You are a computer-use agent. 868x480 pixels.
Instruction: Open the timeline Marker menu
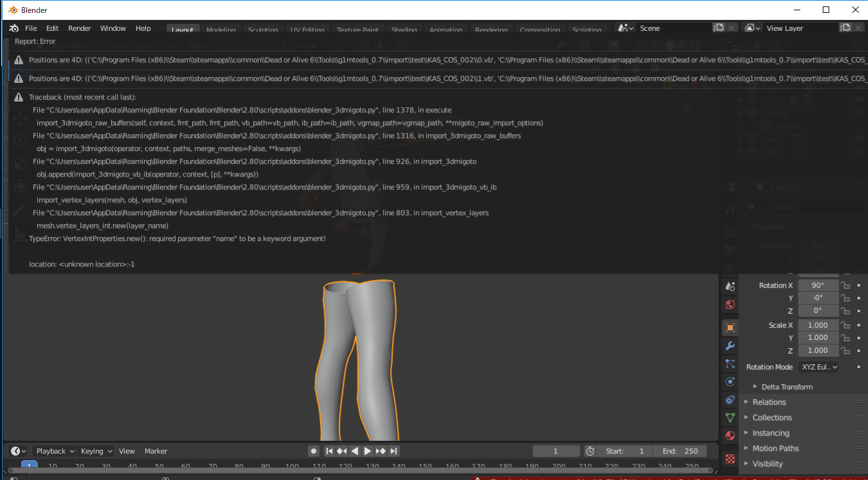156,451
